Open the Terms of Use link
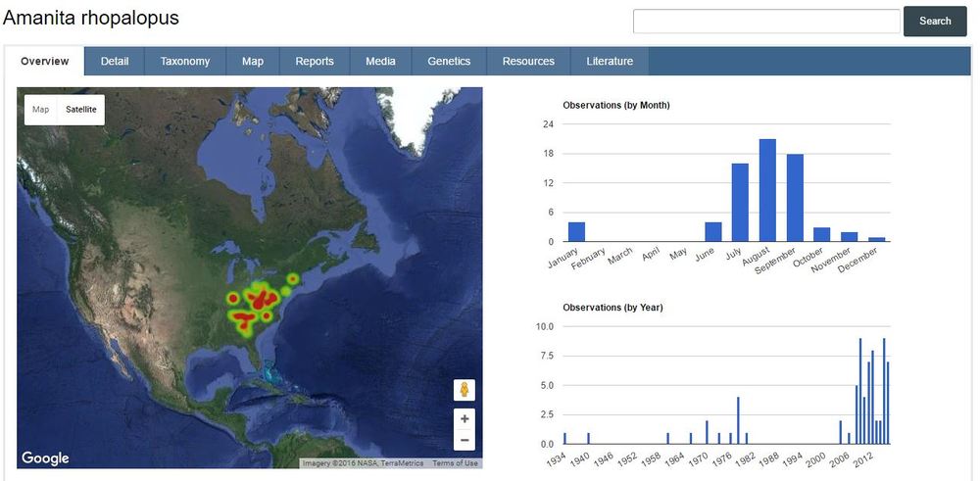The height and width of the screenshot is (481, 980). pyautogui.click(x=456, y=463)
